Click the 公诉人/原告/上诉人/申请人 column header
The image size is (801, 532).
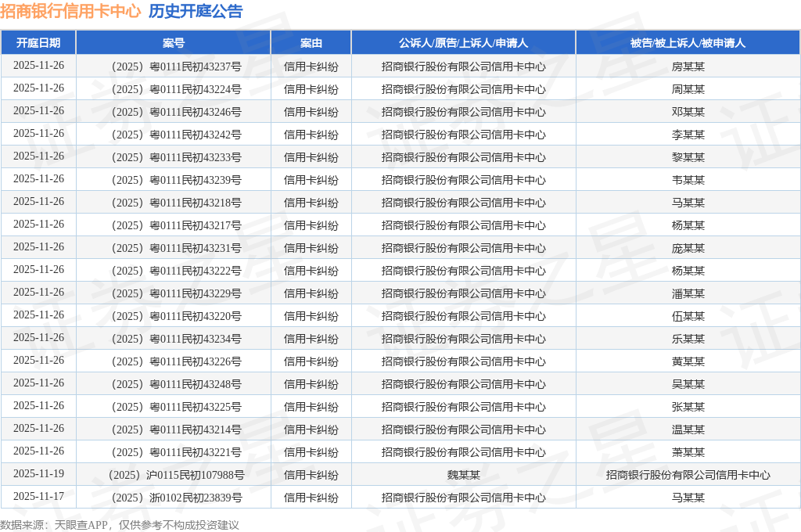463,43
